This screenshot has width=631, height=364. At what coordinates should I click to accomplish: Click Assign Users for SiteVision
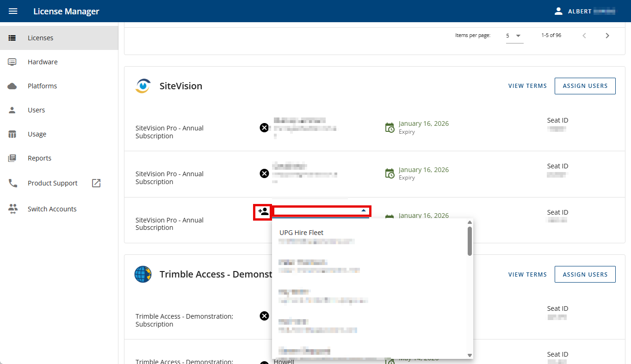(x=585, y=86)
